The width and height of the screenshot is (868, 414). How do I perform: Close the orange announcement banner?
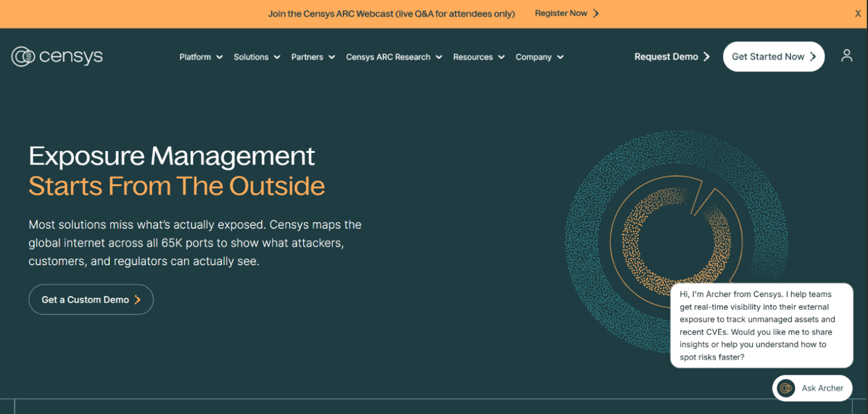(858, 13)
